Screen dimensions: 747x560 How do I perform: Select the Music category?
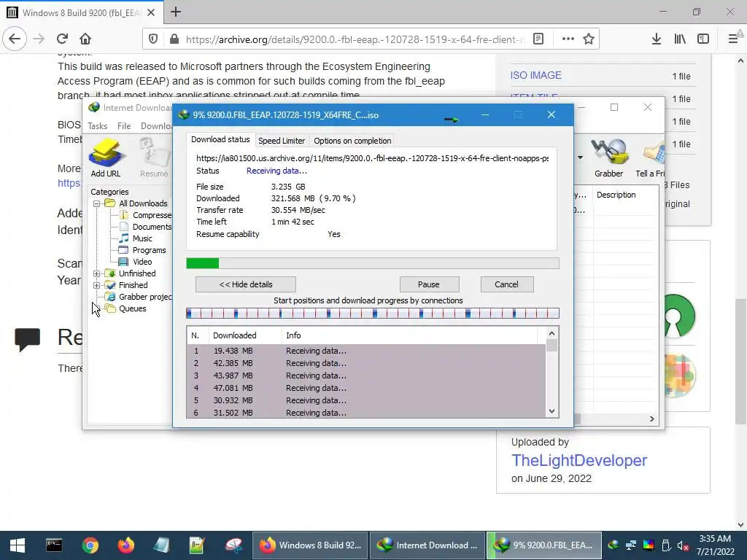[x=142, y=238]
